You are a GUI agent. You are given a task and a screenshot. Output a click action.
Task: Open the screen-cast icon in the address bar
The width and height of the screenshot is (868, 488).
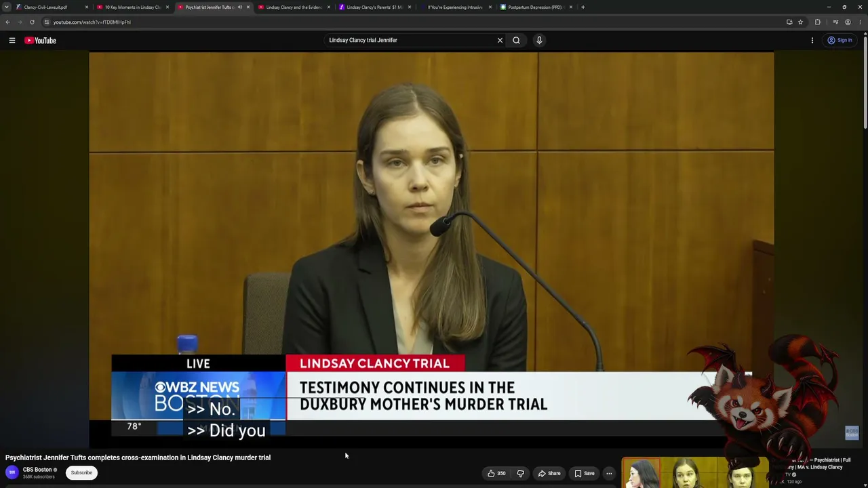coord(789,22)
